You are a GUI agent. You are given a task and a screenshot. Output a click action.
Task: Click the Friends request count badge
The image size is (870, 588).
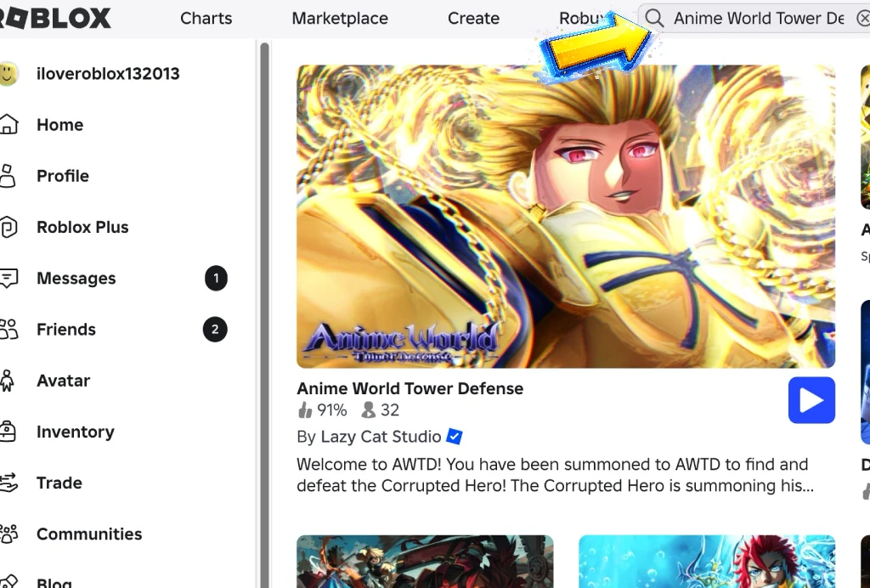[x=215, y=330]
